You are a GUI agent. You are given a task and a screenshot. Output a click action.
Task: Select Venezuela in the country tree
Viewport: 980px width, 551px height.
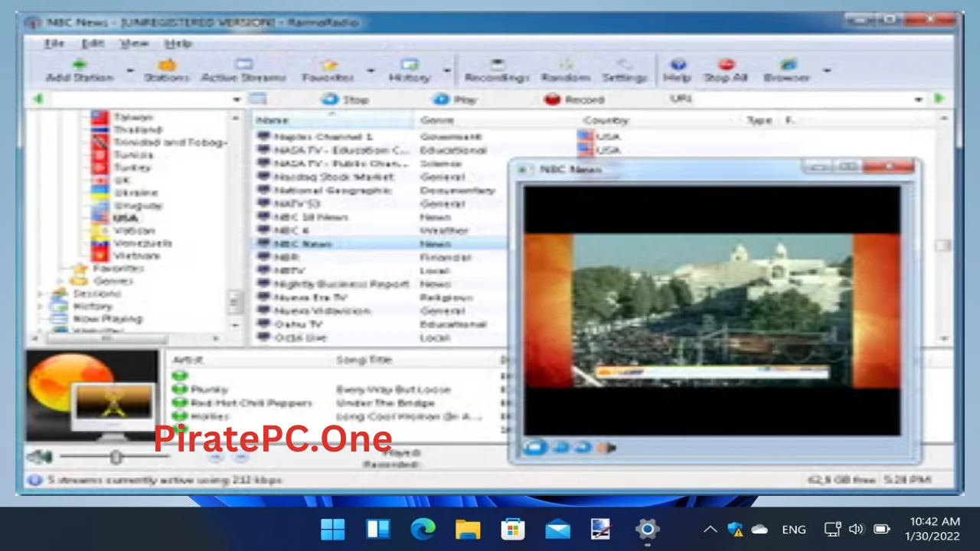click(x=142, y=243)
